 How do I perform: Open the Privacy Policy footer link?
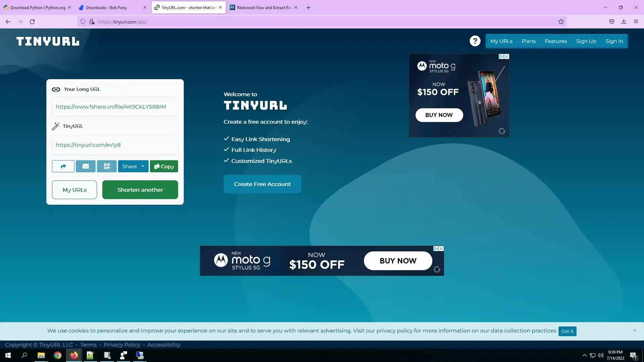122,345
